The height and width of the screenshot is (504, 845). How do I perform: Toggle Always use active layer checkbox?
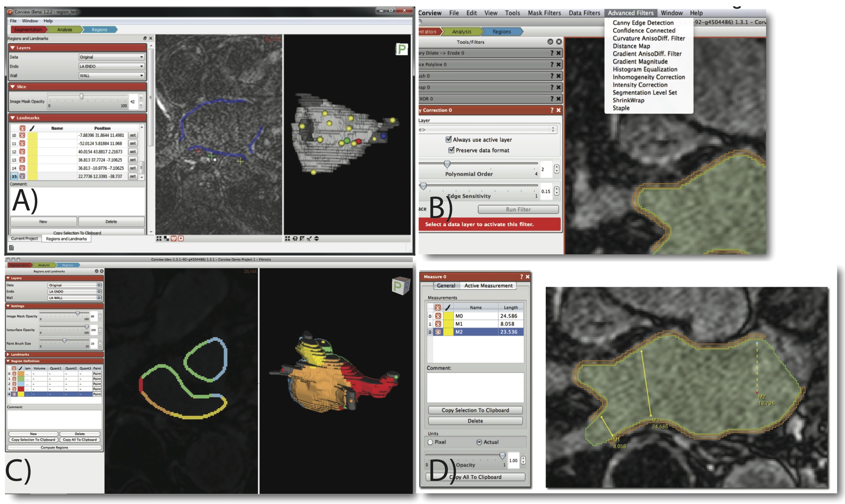tap(449, 139)
